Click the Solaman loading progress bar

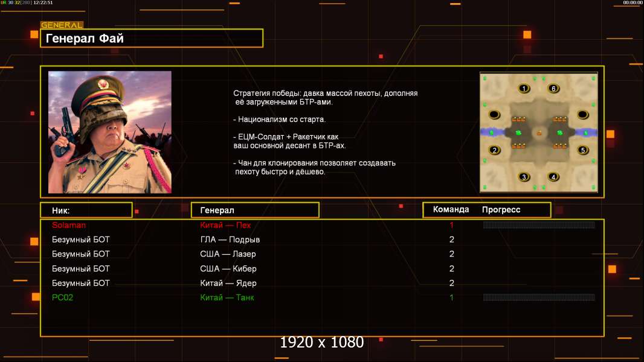(539, 224)
